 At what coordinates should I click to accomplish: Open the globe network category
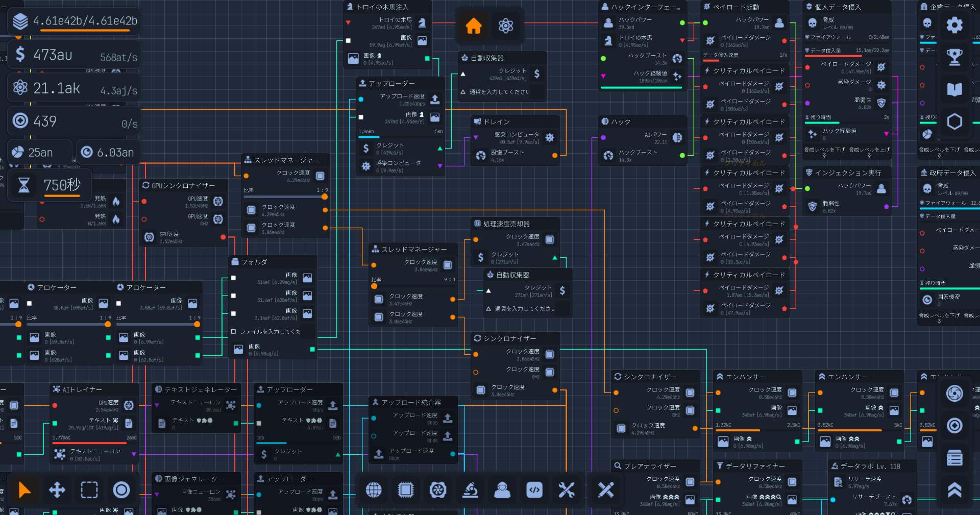pos(373,490)
